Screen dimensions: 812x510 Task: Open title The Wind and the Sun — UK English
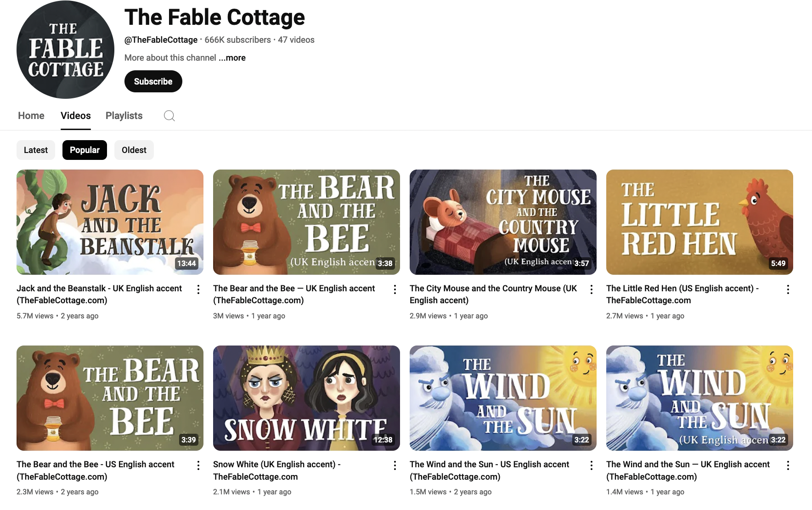[x=688, y=470]
